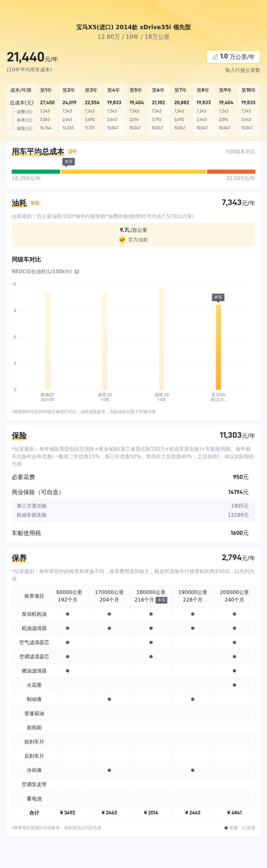Image resolution: width=267 pixels, height=868 pixels.
Task: Click the 适中 tag beside 用车平均总成本
Action: (72, 152)
